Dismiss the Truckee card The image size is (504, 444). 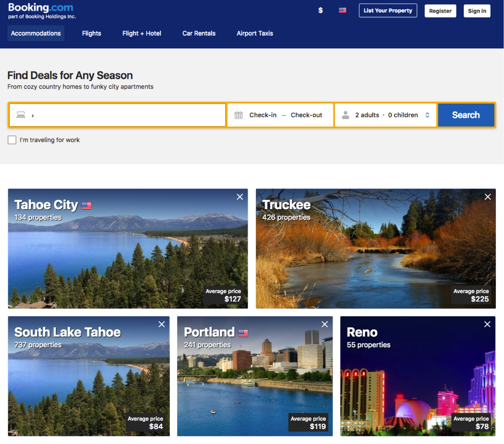click(488, 197)
